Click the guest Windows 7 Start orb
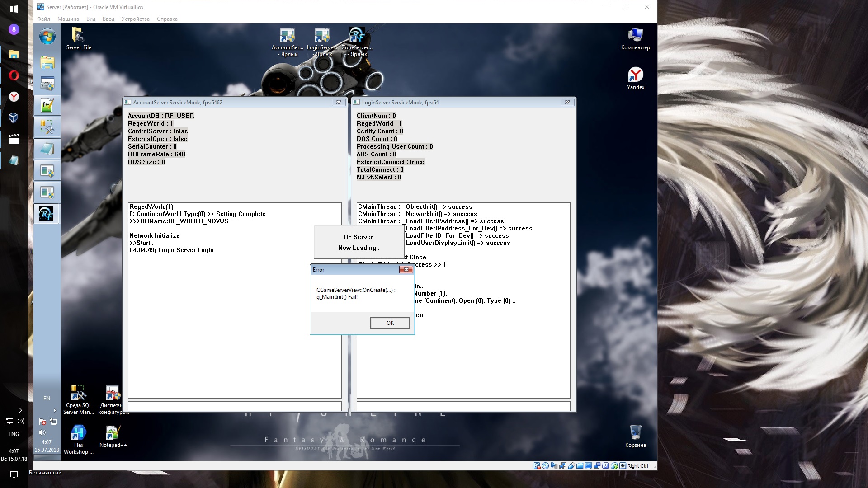 pos(47,37)
